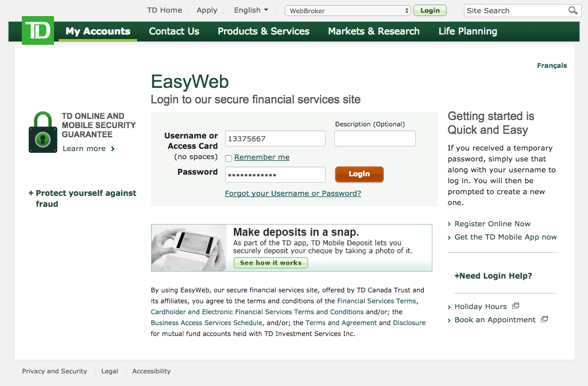Expand the Need Login Help section
Image resolution: width=588 pixels, height=386 pixels.
(x=493, y=276)
